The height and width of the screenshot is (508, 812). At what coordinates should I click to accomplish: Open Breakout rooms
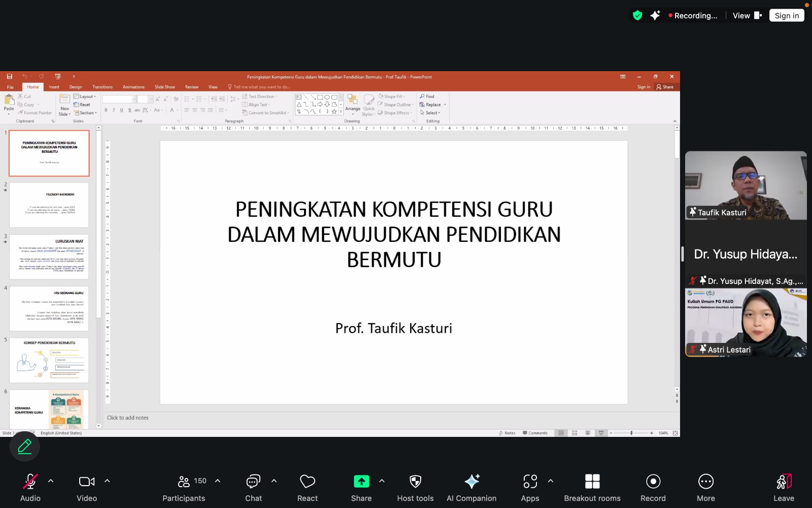pyautogui.click(x=592, y=488)
